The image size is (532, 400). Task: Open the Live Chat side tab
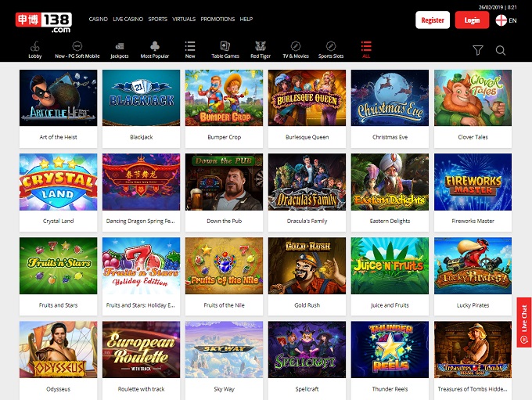523,323
